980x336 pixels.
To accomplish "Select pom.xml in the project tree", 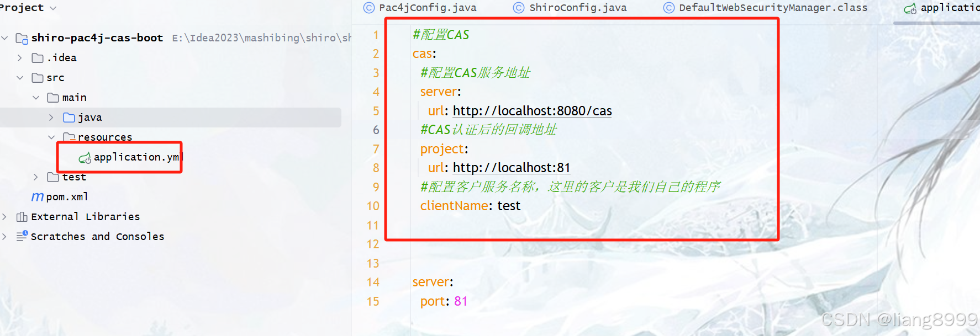I will point(67,197).
